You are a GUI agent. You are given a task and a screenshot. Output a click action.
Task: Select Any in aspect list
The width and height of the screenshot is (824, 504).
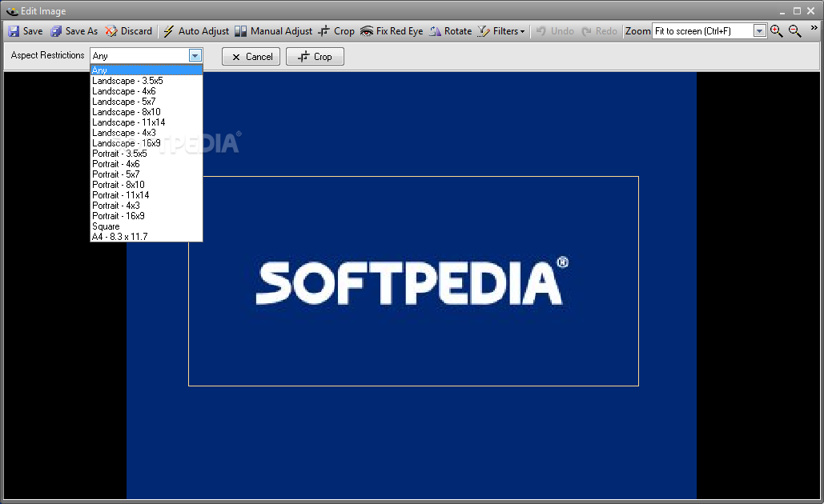[146, 70]
